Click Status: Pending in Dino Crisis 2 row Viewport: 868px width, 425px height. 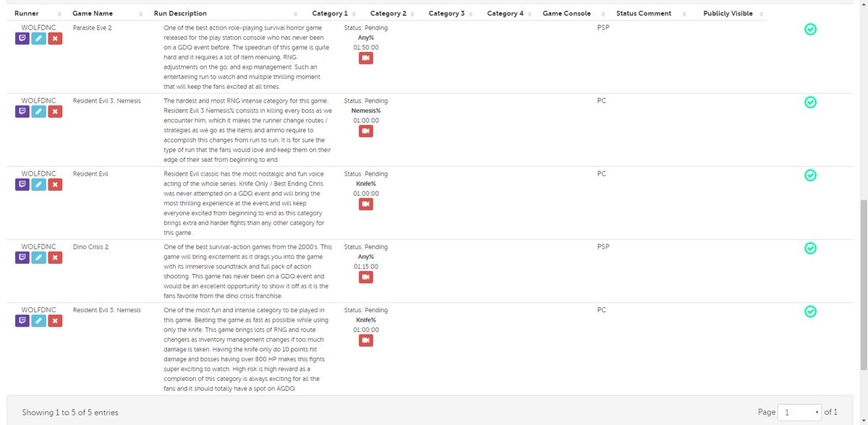366,246
